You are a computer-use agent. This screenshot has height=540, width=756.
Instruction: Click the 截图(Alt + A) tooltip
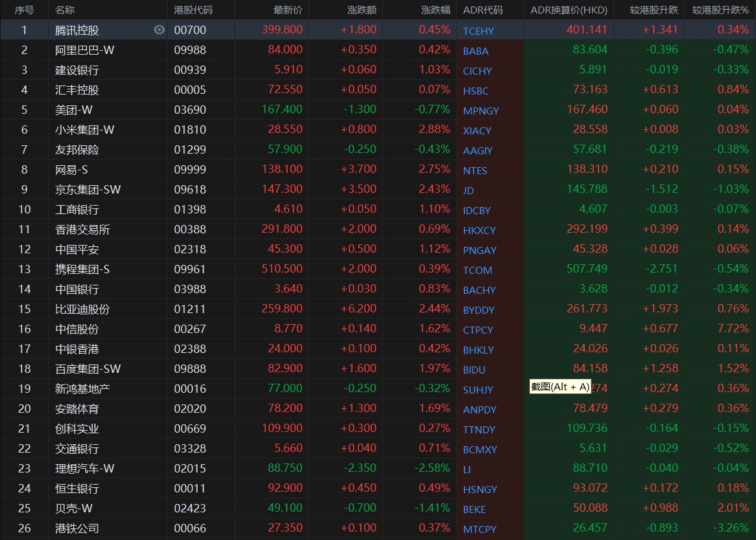point(560,386)
